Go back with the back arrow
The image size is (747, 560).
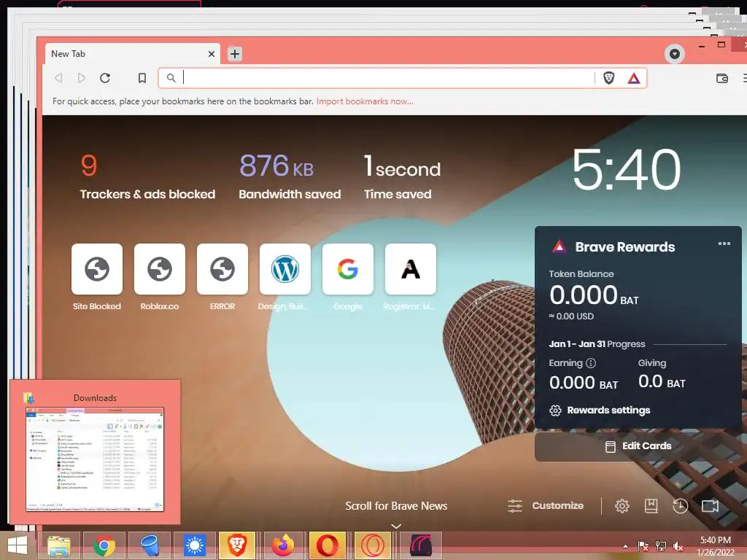(x=58, y=77)
